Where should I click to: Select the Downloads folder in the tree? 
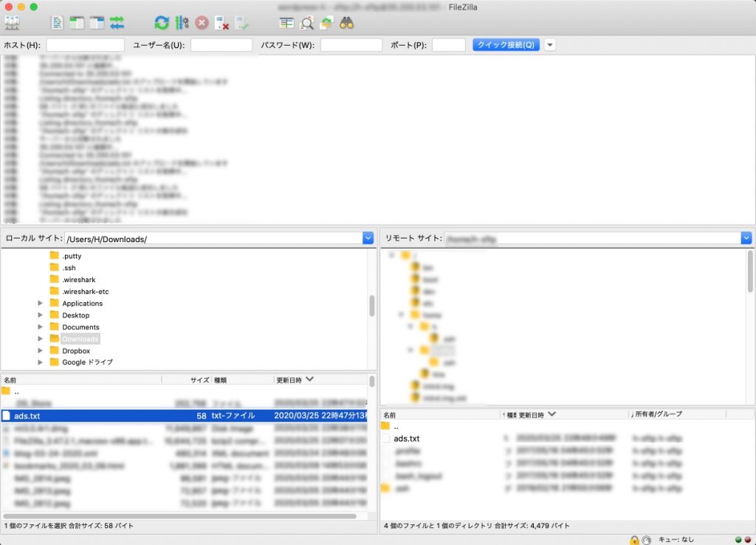(x=80, y=338)
